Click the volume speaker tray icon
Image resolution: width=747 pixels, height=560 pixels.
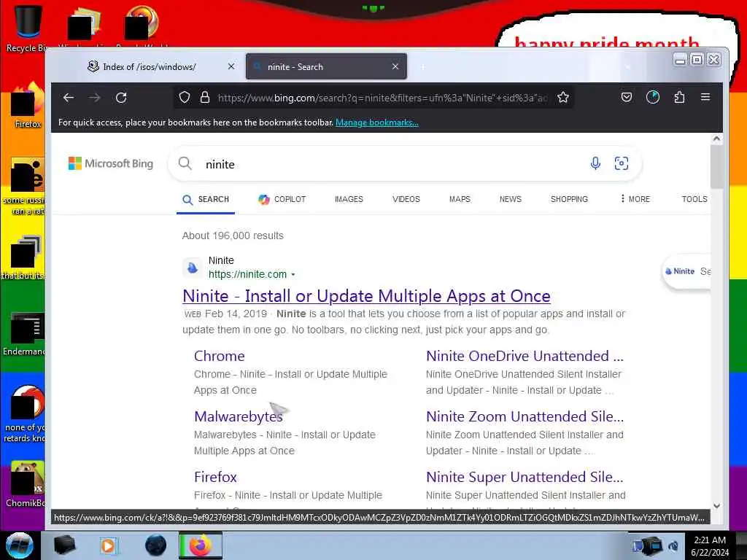[x=673, y=545]
